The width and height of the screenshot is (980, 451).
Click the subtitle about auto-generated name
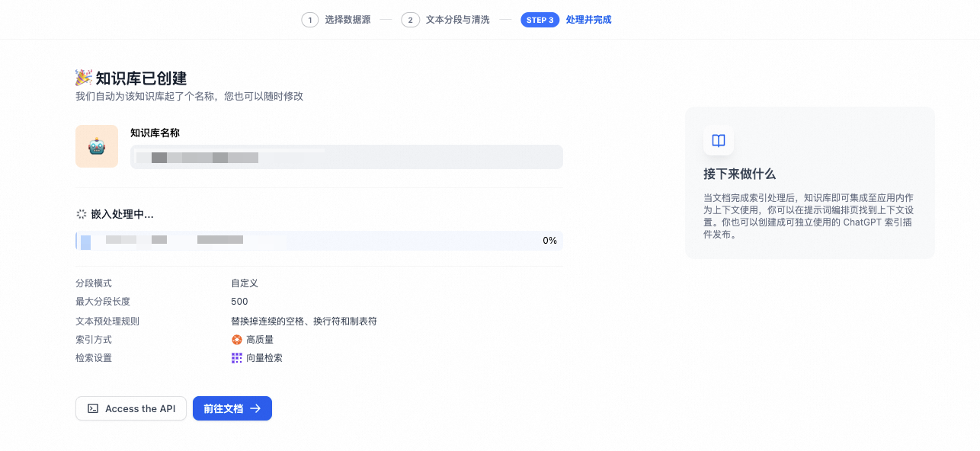189,97
